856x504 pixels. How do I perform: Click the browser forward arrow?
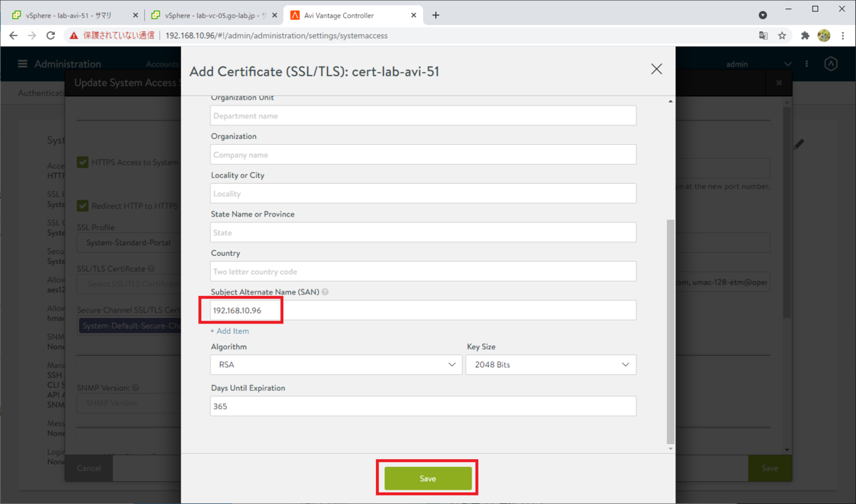click(32, 35)
